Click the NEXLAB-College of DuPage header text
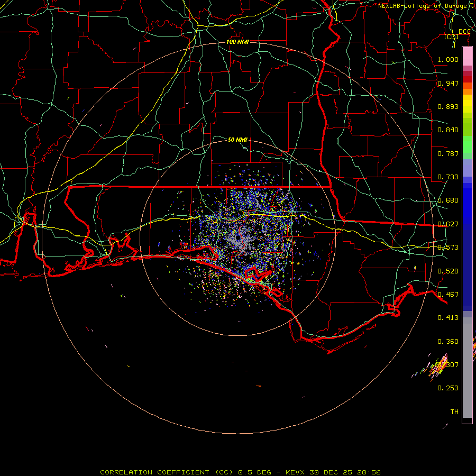 422,6
